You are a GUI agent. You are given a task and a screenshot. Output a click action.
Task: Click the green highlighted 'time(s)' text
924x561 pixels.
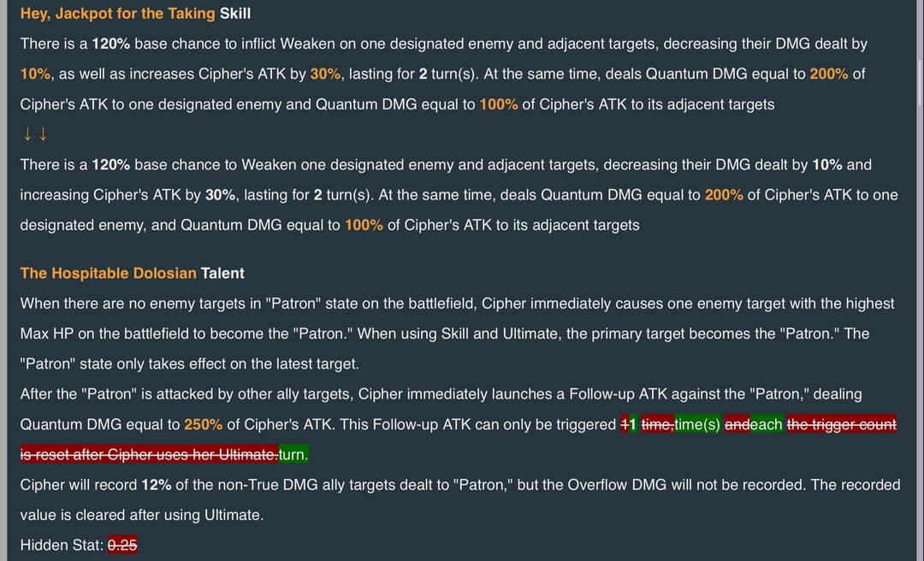click(x=697, y=425)
